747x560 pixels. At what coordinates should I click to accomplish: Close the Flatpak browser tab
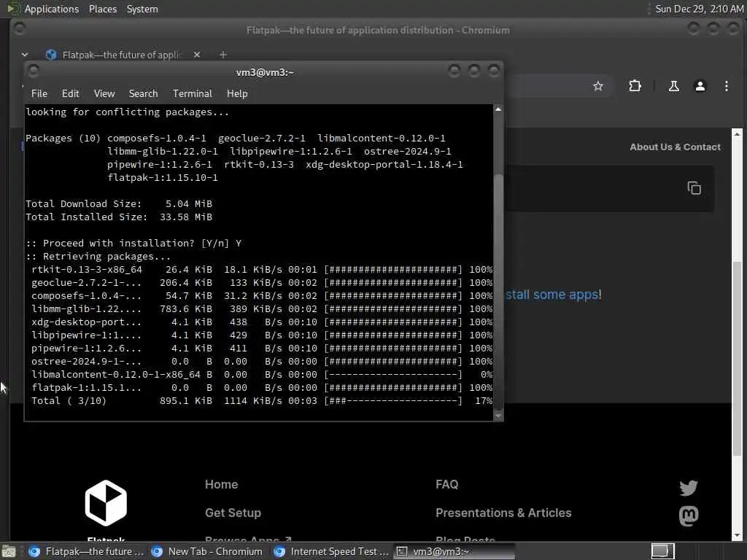[x=197, y=55]
